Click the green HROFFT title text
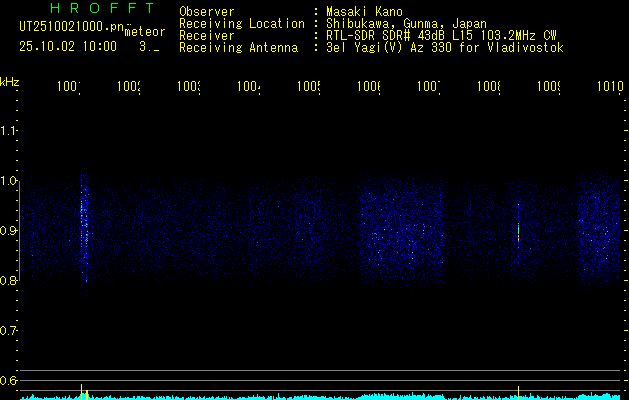Image resolution: width=629 pixels, height=400 pixels. pyautogui.click(x=102, y=8)
